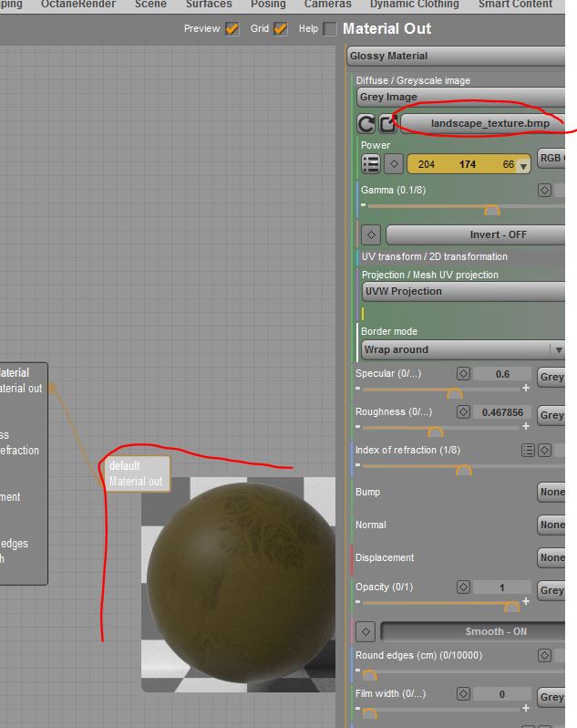
Task: Click the Opacity Grey button
Action: coord(551,590)
